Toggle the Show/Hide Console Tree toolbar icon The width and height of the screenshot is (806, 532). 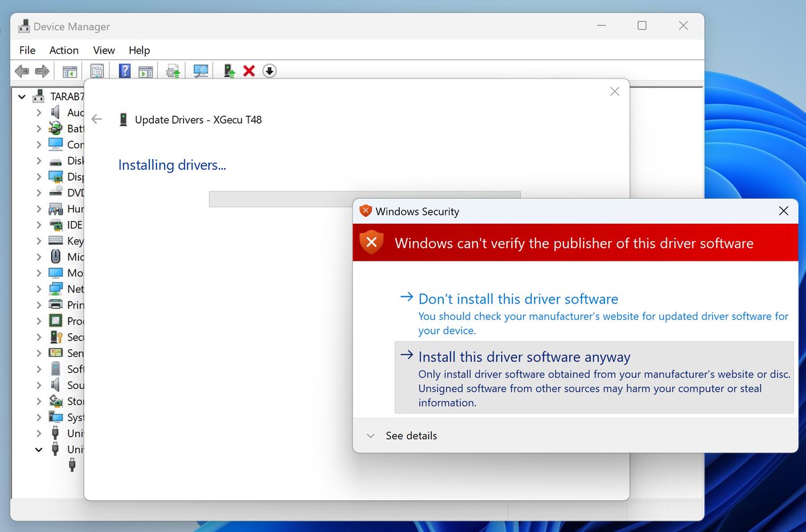pyautogui.click(x=70, y=71)
